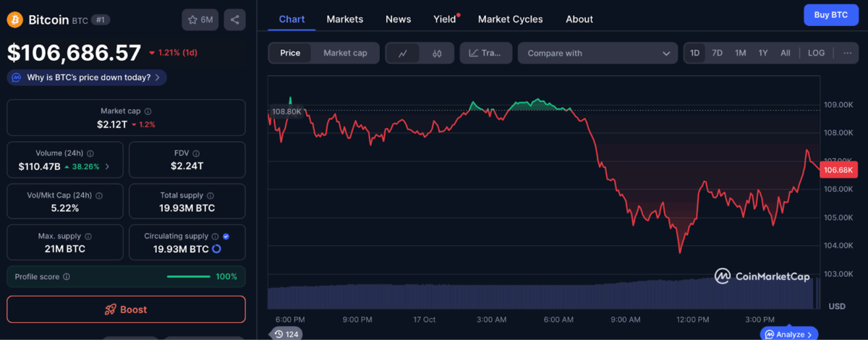Click the Bitcoin logo icon

(15, 20)
